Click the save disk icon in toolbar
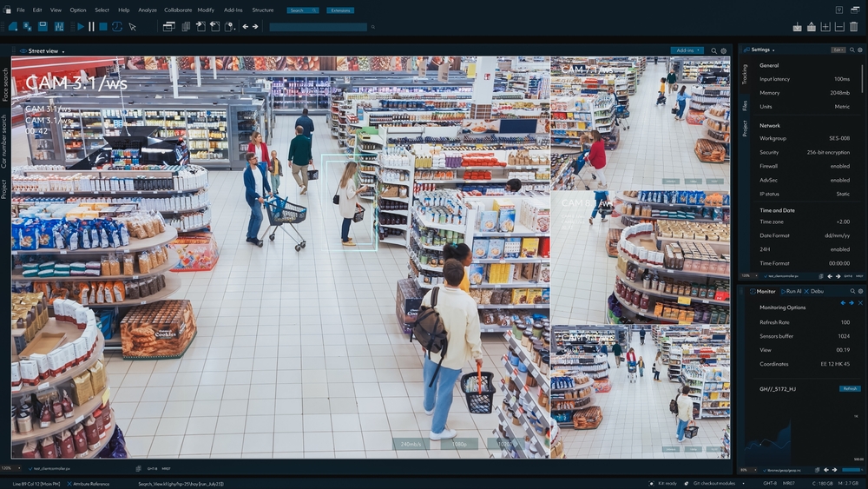Screen dimensions: 868x489 point(43,27)
